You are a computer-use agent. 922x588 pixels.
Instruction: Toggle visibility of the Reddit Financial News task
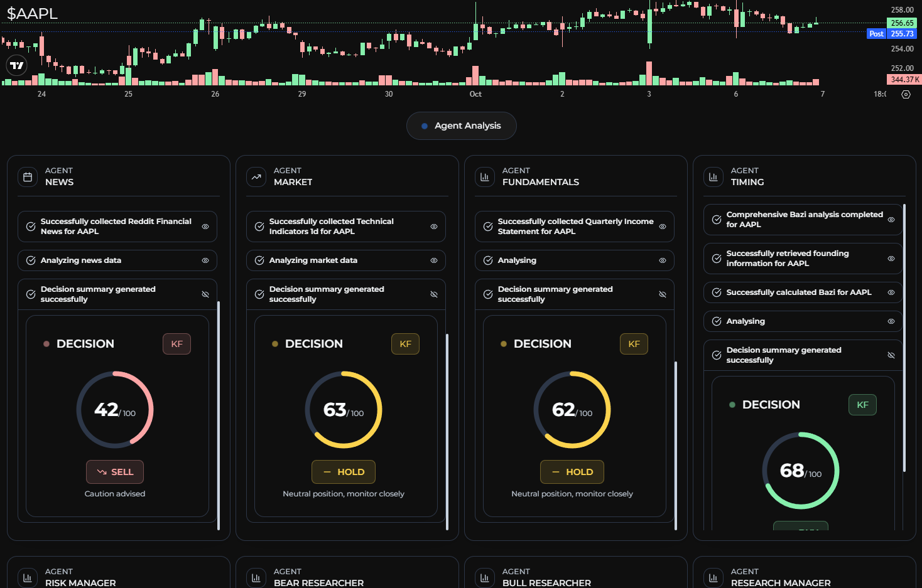[205, 227]
